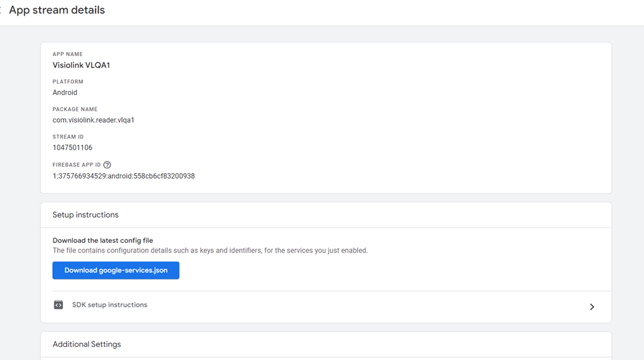The width and height of the screenshot is (644, 360).
Task: Close the App stream details panel
Action: pos(1,10)
